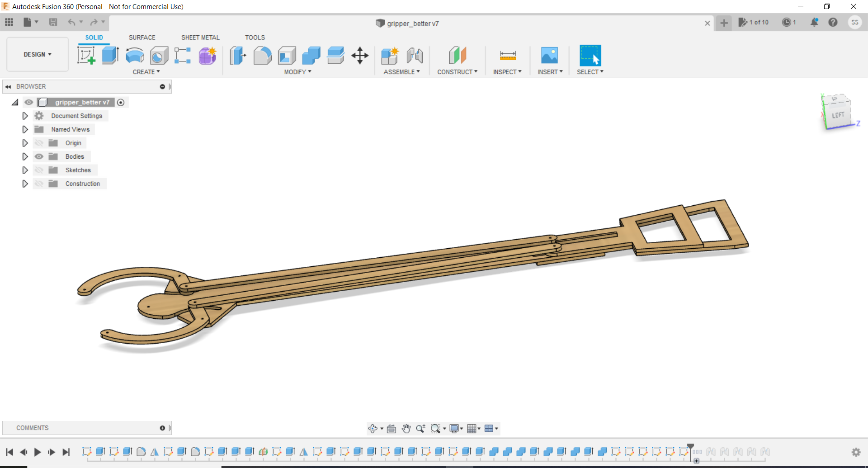Open the SELECT dropdown menu

(590, 72)
